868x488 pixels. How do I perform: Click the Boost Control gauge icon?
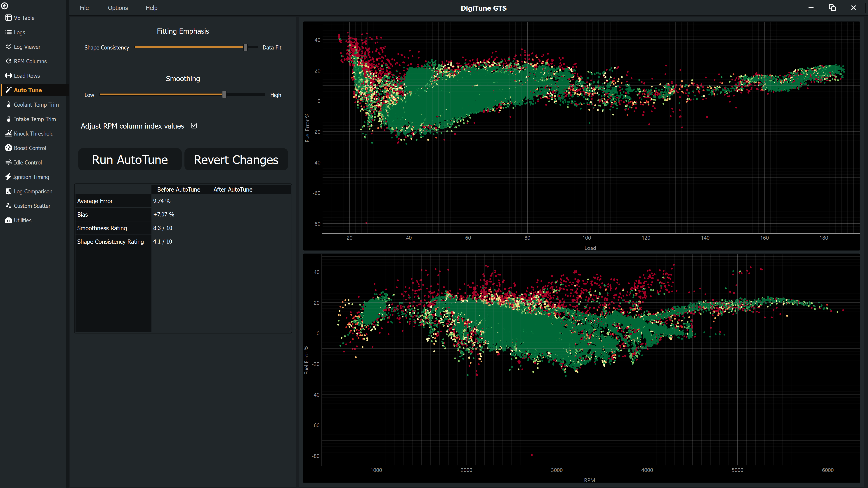coord(8,148)
